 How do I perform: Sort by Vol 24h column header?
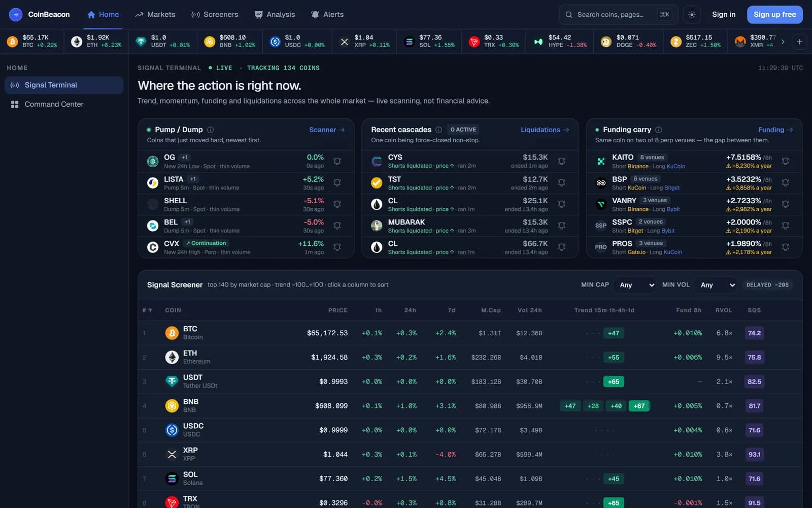pyautogui.click(x=530, y=310)
